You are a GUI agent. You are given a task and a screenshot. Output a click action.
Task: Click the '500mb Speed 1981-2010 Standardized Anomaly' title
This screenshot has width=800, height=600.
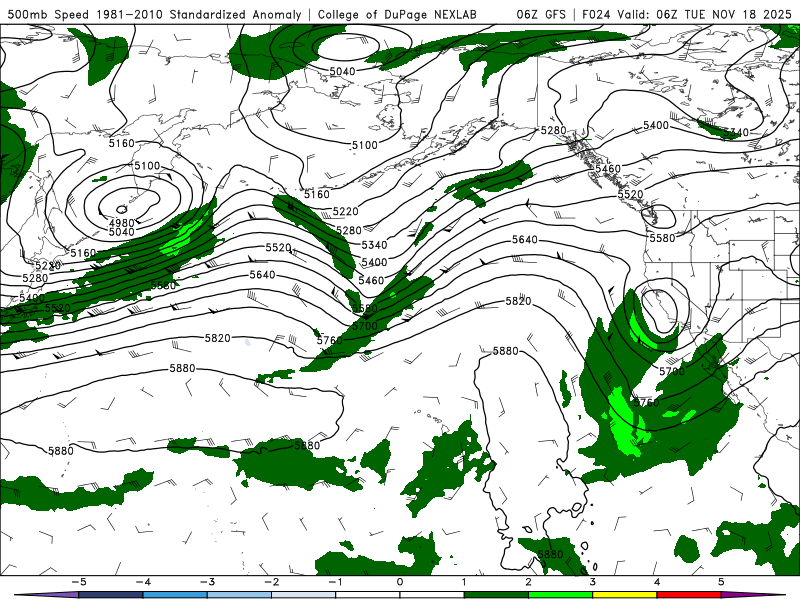click(154, 14)
